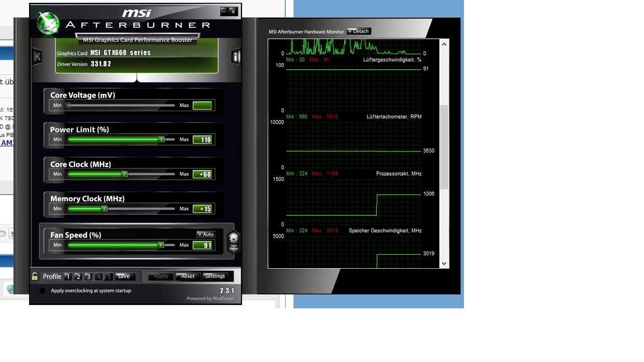Click the memory clock value 3019 beside graph

[x=429, y=253]
